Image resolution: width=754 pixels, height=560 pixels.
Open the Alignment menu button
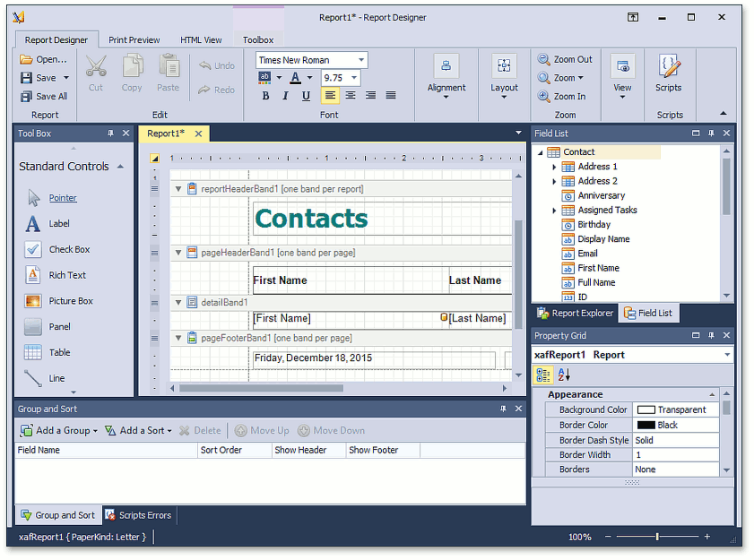pyautogui.click(x=446, y=77)
